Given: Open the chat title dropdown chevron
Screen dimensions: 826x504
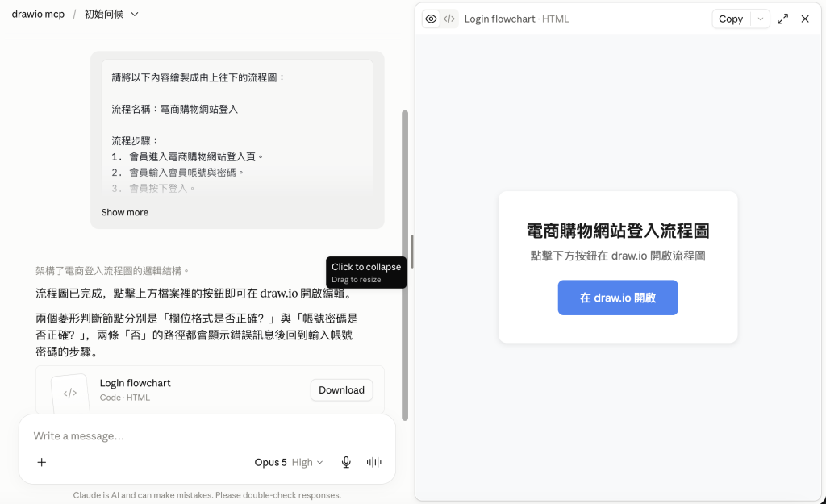Looking at the screenshot, I should (x=135, y=15).
